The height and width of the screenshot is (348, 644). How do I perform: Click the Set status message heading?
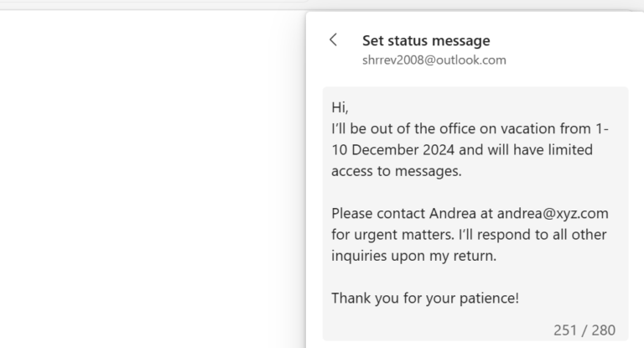click(425, 40)
